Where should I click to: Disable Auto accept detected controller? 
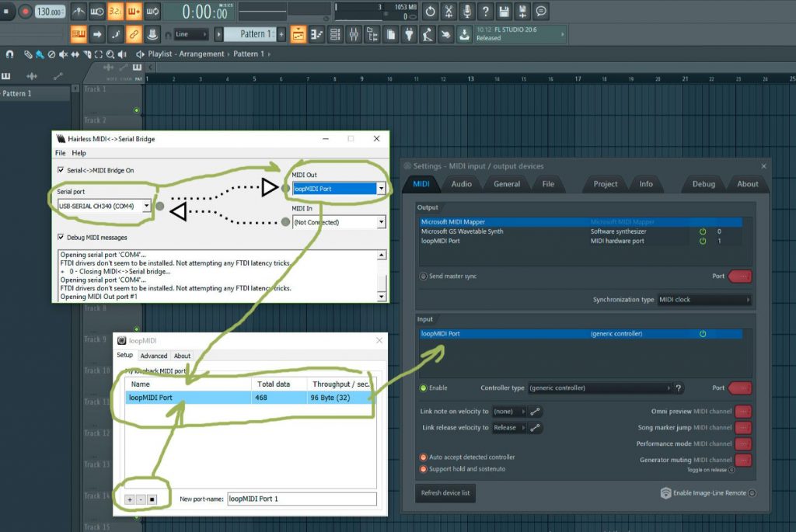point(424,457)
